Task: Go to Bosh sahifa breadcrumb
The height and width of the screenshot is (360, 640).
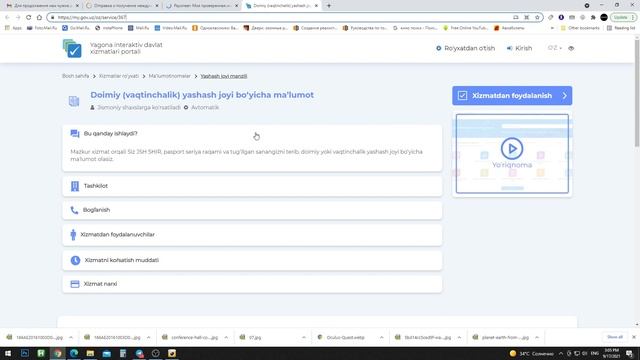Action: [x=76, y=76]
